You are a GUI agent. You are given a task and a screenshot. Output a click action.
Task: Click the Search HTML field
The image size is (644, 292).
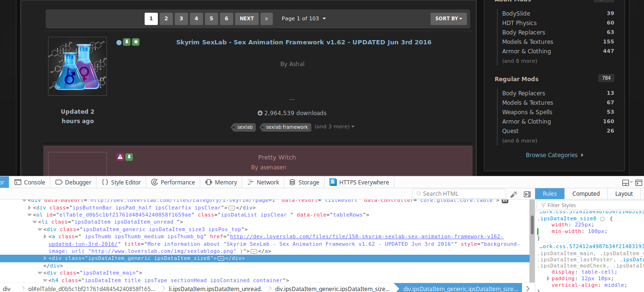point(459,193)
